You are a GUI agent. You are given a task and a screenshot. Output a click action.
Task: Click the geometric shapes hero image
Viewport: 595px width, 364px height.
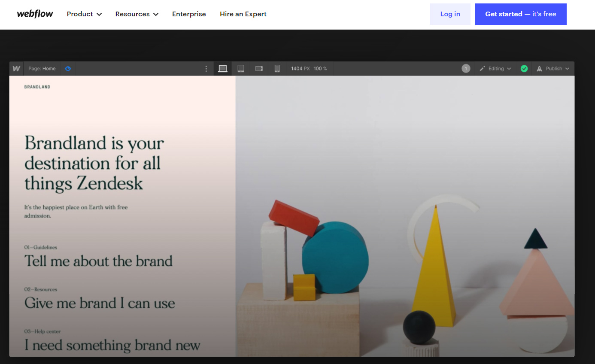click(x=405, y=216)
